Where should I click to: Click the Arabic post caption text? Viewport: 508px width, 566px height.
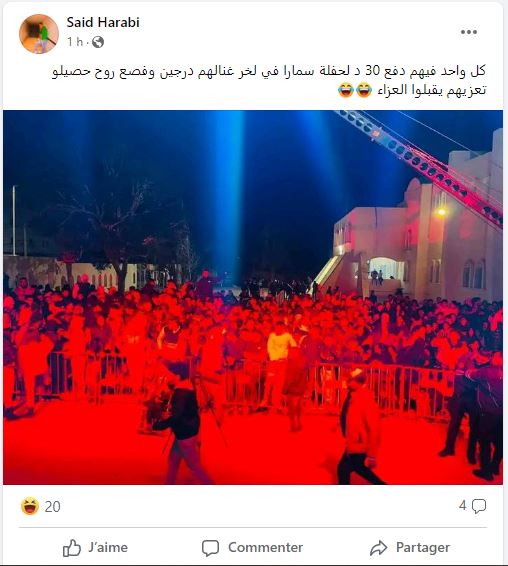click(x=269, y=80)
